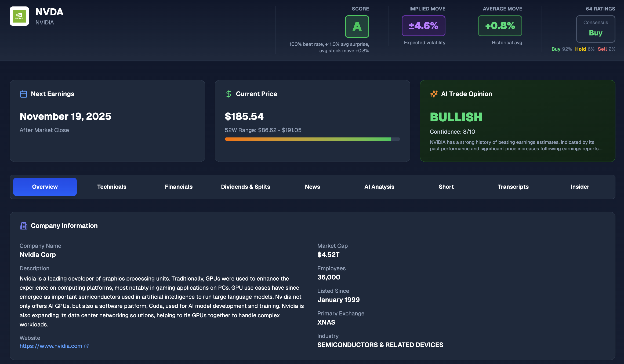
Task: Open the Transcripts section
Action: [513, 187]
